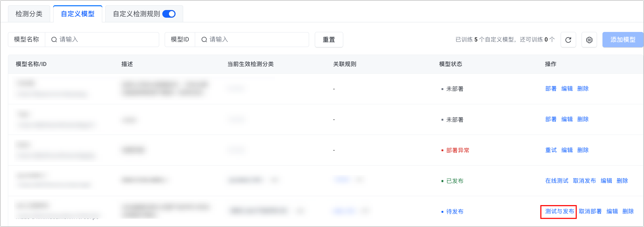Click search icon in 模型ID field
The width and height of the screenshot is (644, 227).
[204, 40]
